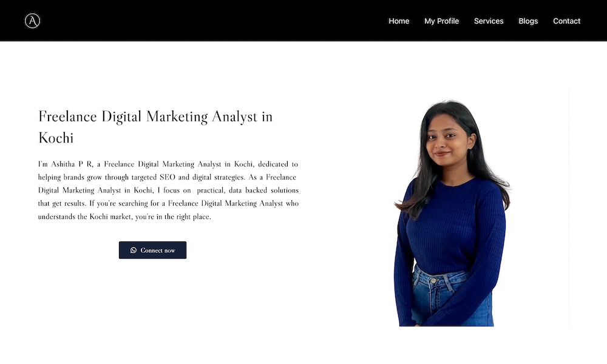607x364 pixels.
Task: Click the WhatsApp icon in Connect button
Action: 133,251
